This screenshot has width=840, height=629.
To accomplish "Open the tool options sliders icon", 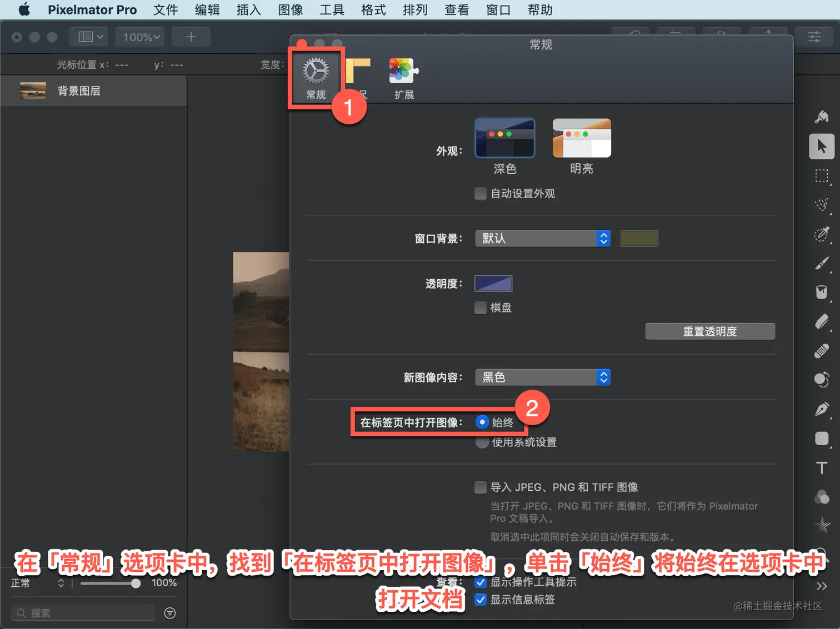I will 814,37.
